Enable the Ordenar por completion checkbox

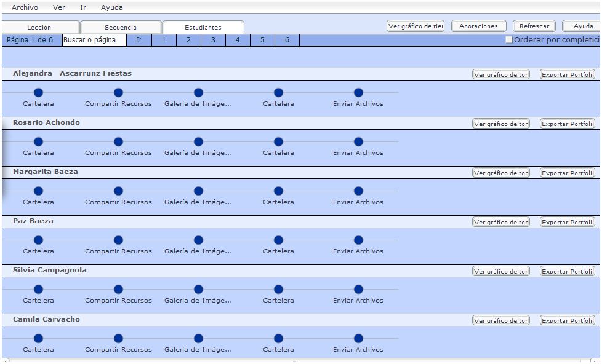coord(509,40)
